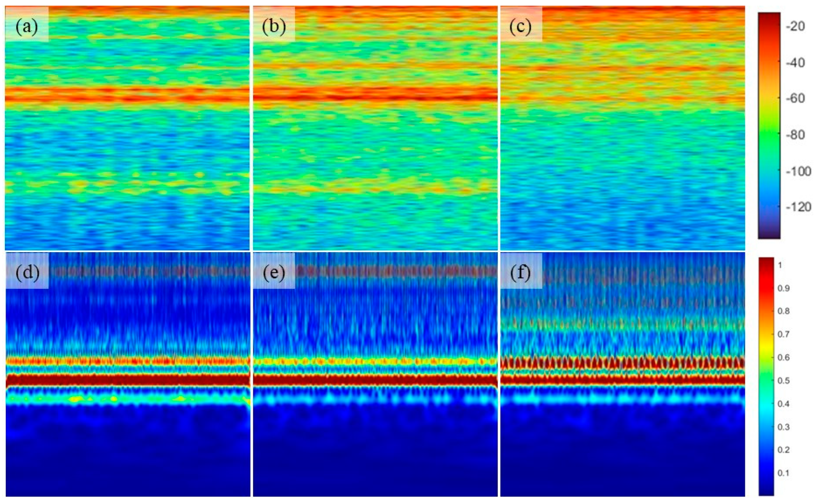Click the 0.1 label on lower colorbar
The height and width of the screenshot is (504, 817).
coord(783,473)
